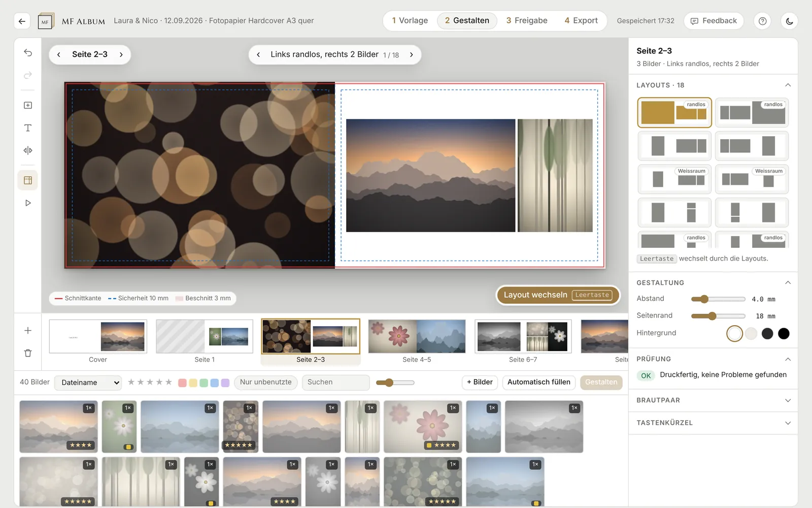Click the Layout wechseln button
Screen dimensions: 812x508
pos(558,295)
